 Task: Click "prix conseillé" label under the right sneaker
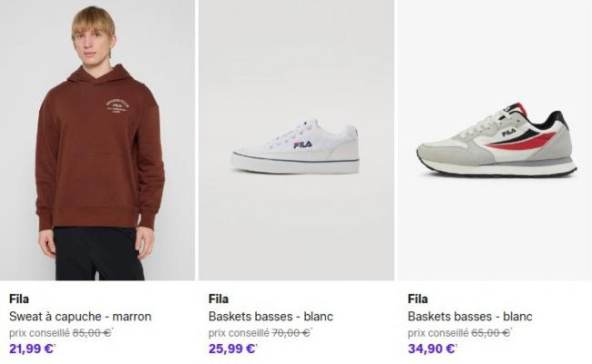[x=437, y=332]
